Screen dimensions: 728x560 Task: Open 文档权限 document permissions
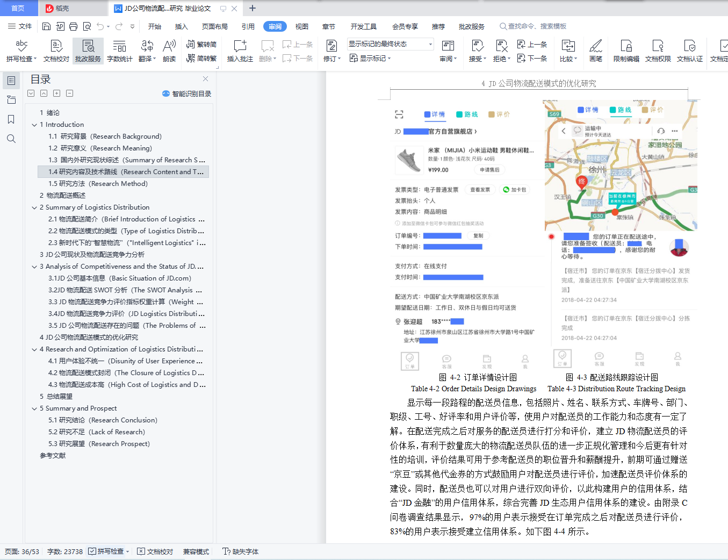[x=658, y=51]
